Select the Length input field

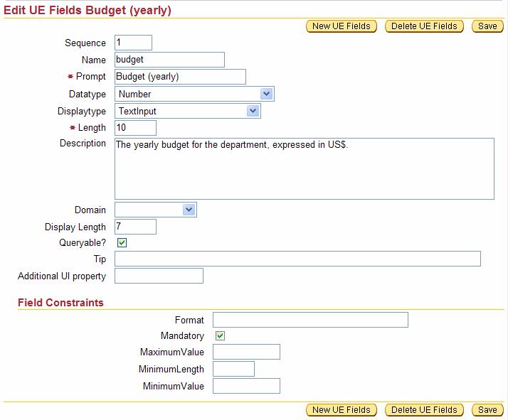coord(135,128)
